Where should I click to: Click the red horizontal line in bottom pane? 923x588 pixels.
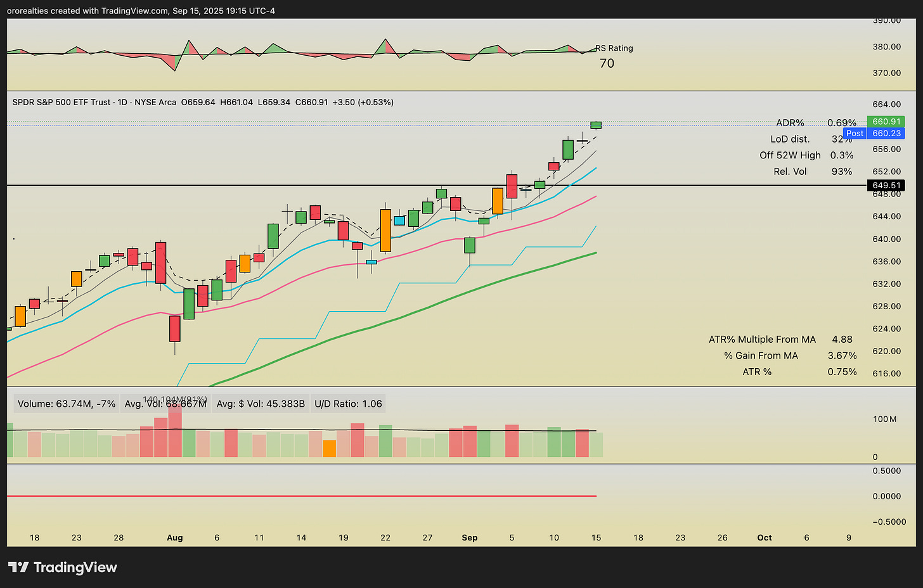pos(302,496)
